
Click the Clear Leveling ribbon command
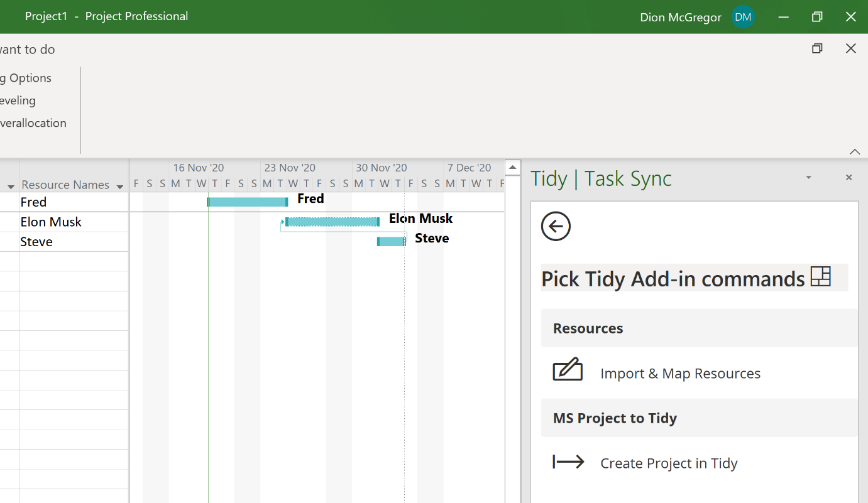click(x=18, y=100)
